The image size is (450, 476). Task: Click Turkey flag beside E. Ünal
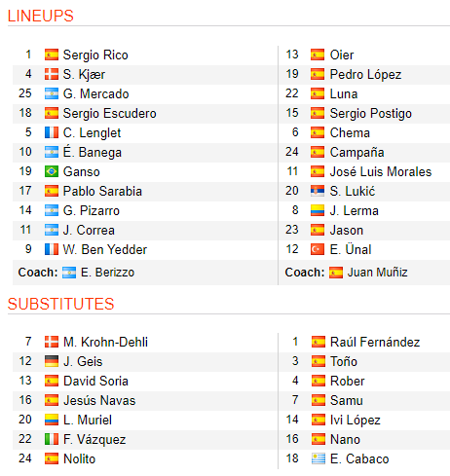[x=318, y=249]
